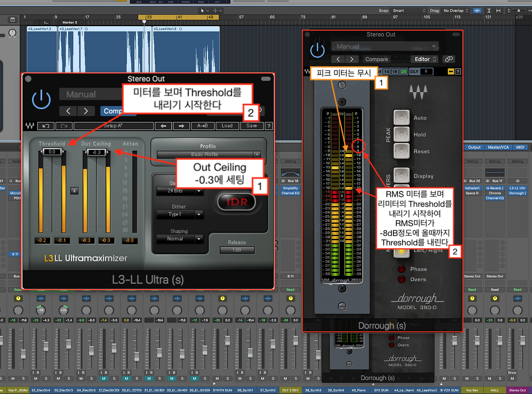Click the Waves logo in L3-LL toolbar
The image size is (532, 394).
pos(30,126)
